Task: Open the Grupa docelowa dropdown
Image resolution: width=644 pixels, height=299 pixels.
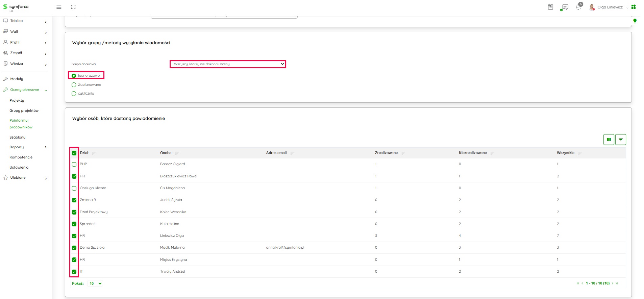Action: (228, 64)
